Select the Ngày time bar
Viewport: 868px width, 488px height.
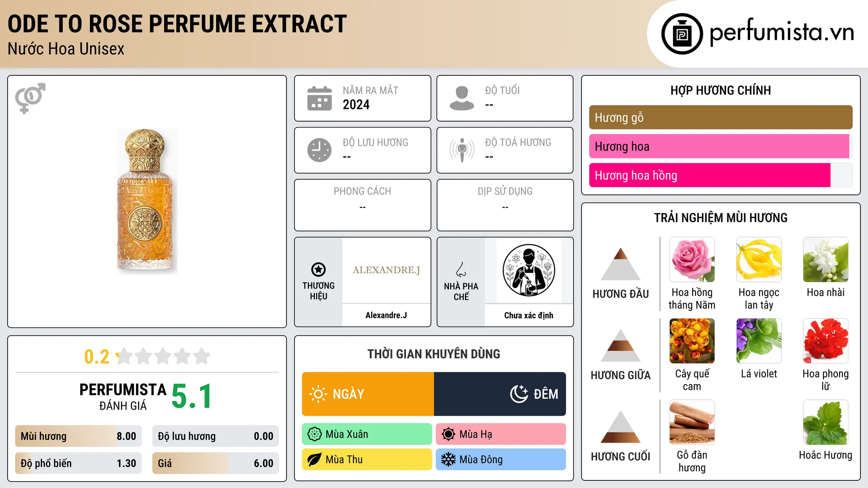368,394
